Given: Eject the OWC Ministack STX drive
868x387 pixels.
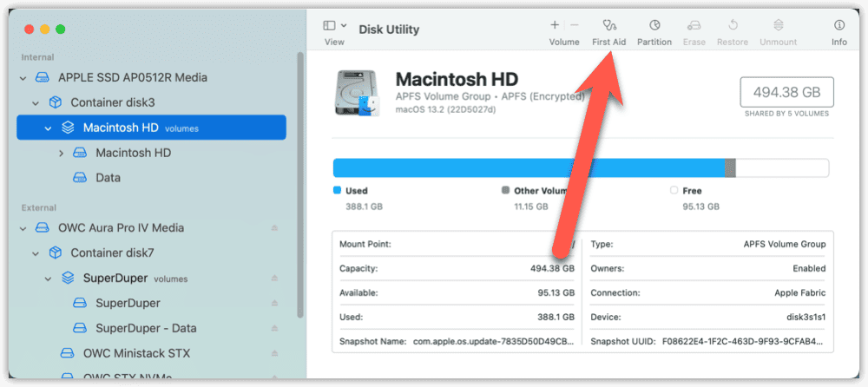Looking at the screenshot, I should (x=275, y=354).
